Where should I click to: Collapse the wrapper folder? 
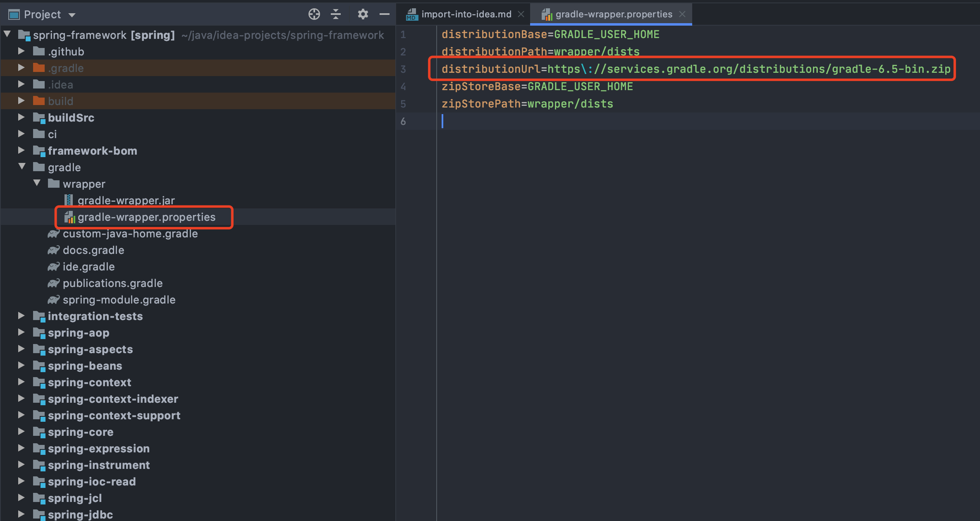(37, 183)
